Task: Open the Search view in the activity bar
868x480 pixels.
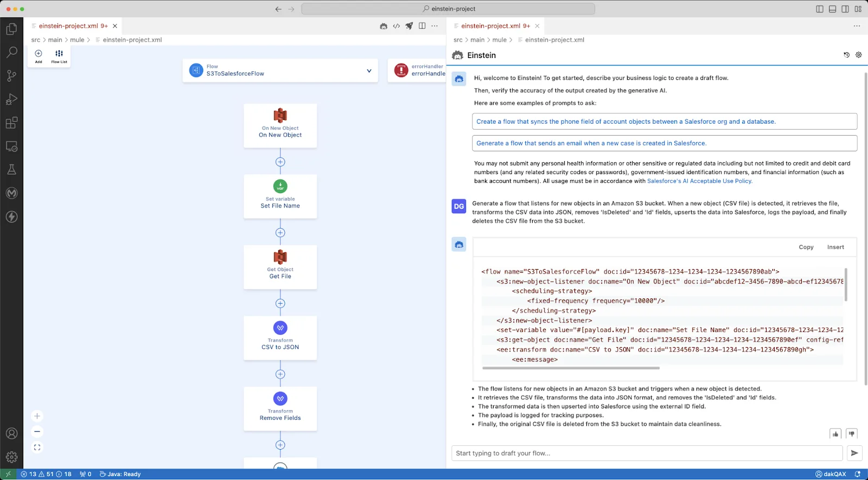Action: pyautogui.click(x=11, y=52)
